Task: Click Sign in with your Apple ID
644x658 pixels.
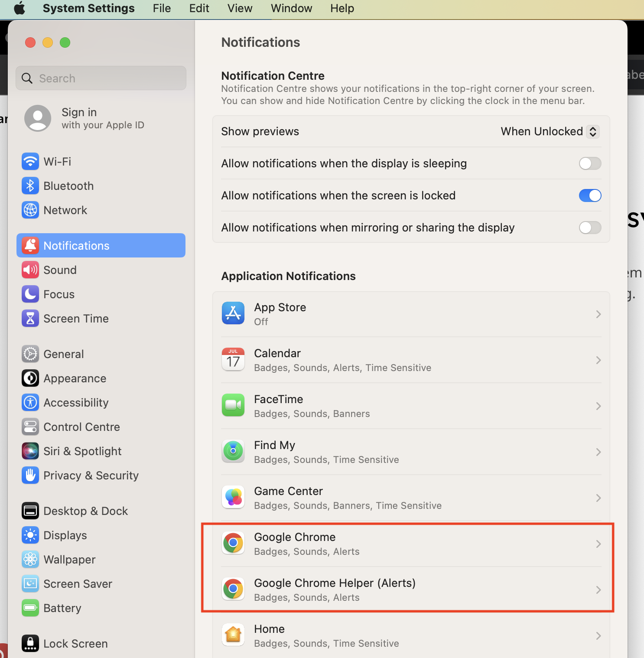Action: coord(103,118)
